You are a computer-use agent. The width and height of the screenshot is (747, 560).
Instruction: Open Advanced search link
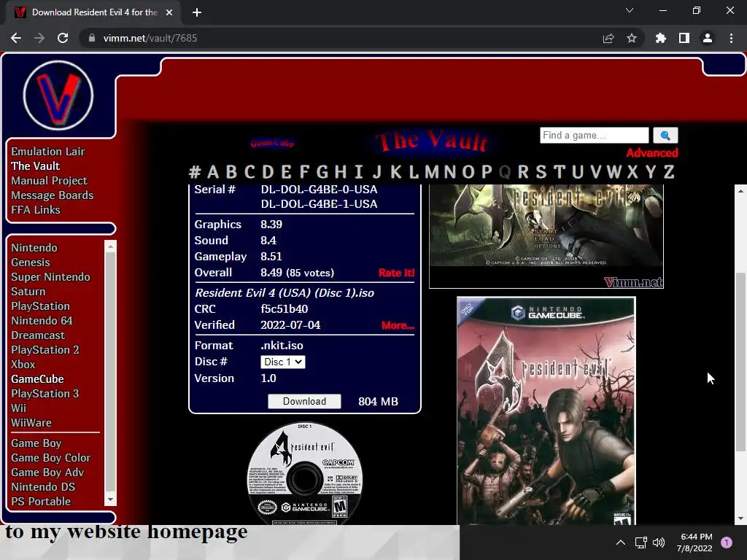click(651, 153)
